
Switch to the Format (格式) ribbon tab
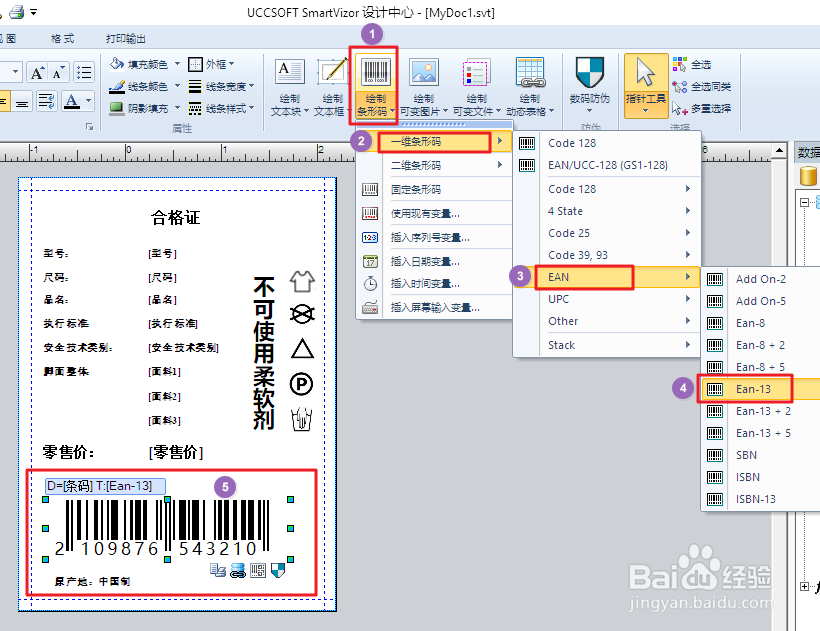pyautogui.click(x=62, y=38)
